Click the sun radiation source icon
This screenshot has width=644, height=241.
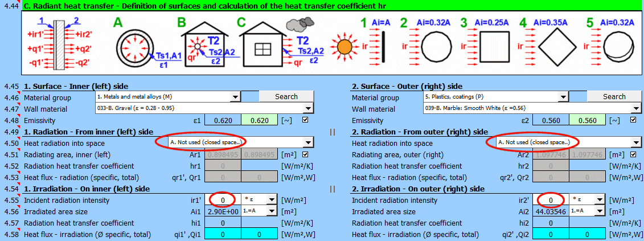(x=343, y=48)
